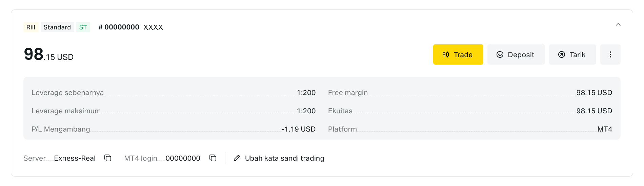This screenshot has height=186, width=644.
Task: Select the account number # 00000000
Action: pyautogui.click(x=119, y=27)
